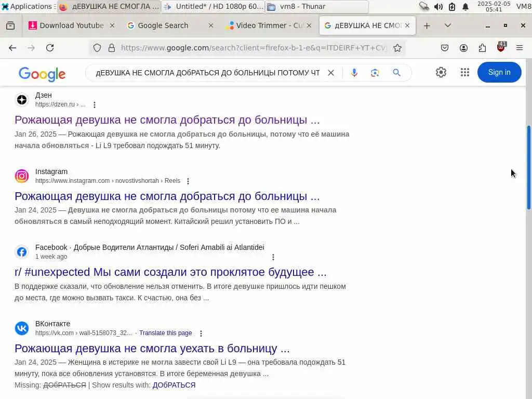Open more options for Instagram result
532x399 pixels.
[x=188, y=181]
